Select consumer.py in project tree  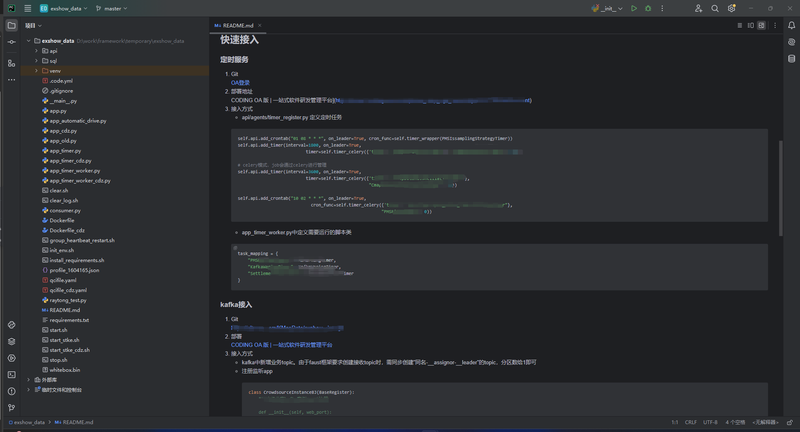click(65, 211)
